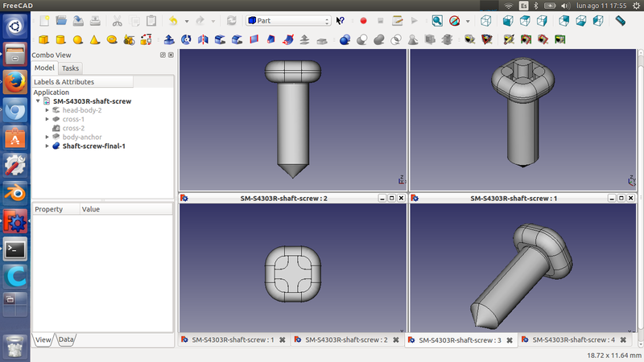Select the cross-2 tree item
Viewport: 644px width, 362px height.
[x=73, y=128]
